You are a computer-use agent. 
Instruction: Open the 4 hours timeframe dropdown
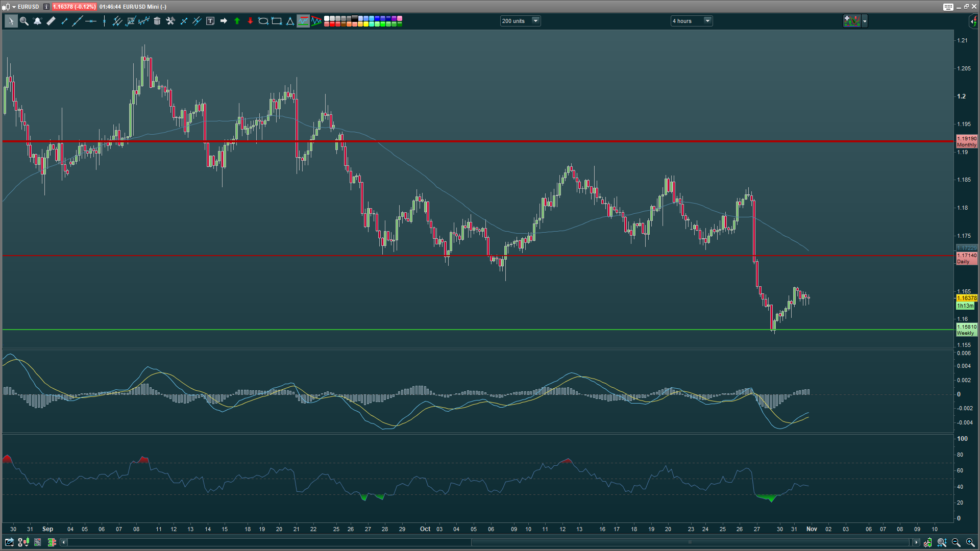(707, 21)
